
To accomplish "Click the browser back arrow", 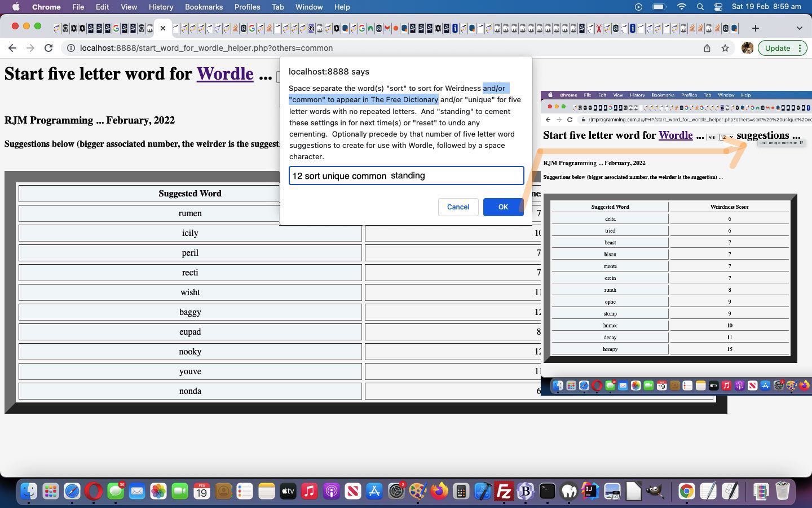I will 12,48.
